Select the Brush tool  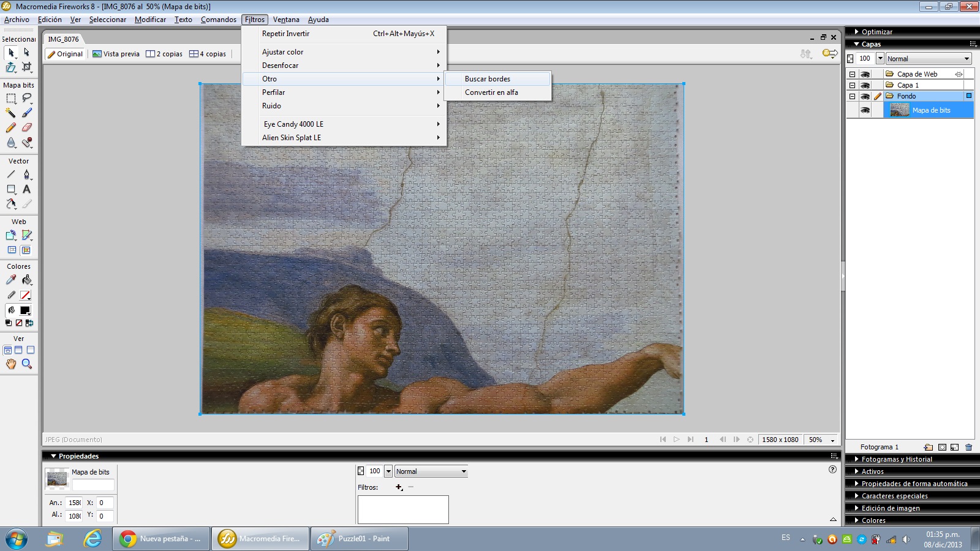(x=26, y=113)
